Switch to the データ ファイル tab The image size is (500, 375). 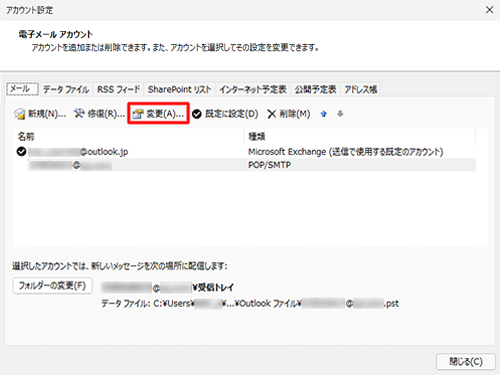66,89
